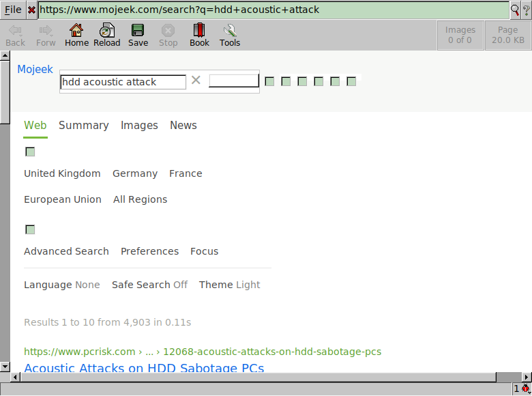Go back using the Back arrow button
Image resolution: width=532 pixels, height=396 pixels.
click(15, 36)
